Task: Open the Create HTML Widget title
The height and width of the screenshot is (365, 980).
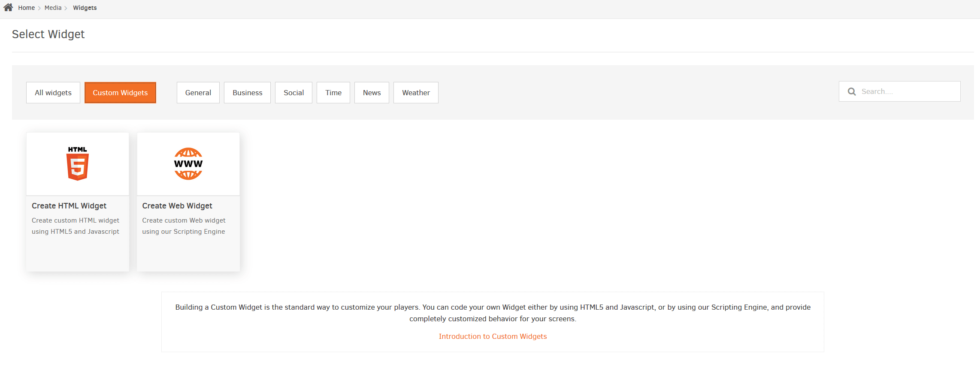Action: (69, 206)
